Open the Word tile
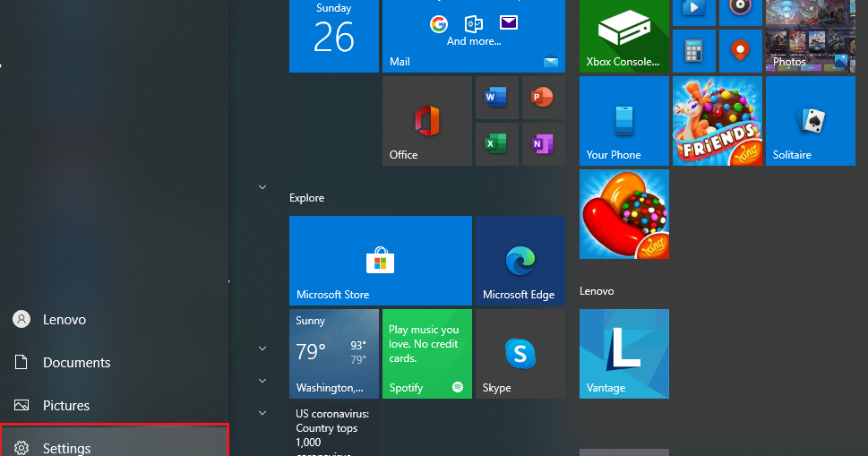 [x=496, y=98]
